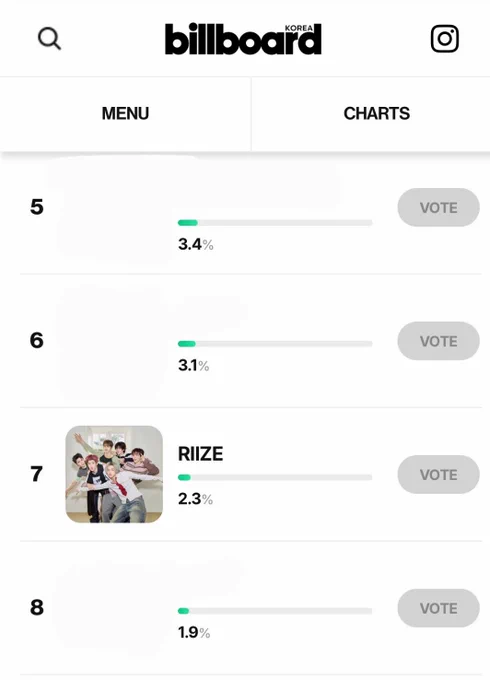Click the Billboard Korea logo

(x=243, y=39)
